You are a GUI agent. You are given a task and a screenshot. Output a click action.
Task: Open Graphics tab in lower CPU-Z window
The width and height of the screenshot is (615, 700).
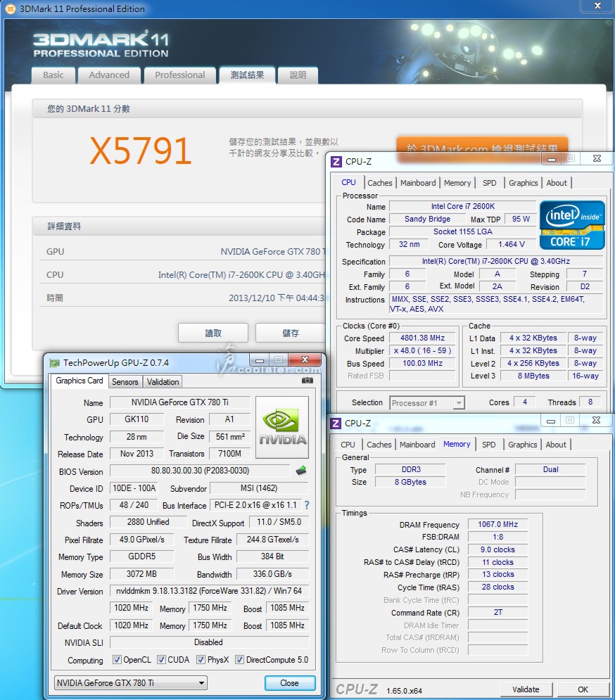pos(523,445)
